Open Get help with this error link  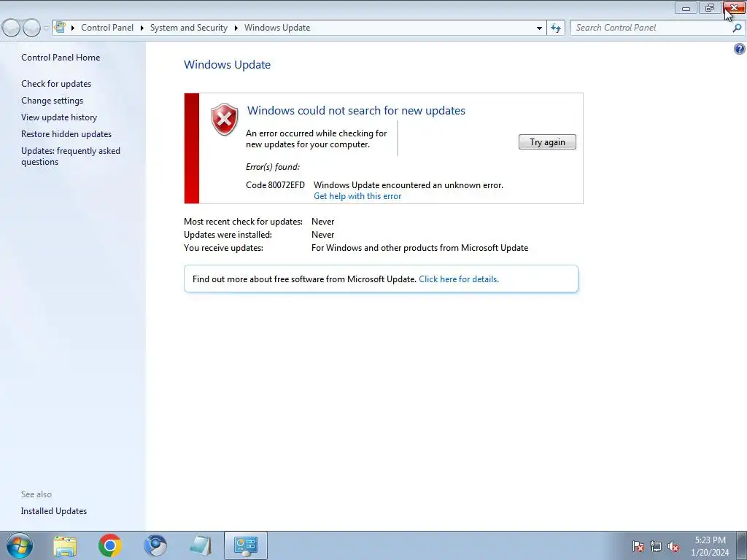[357, 196]
